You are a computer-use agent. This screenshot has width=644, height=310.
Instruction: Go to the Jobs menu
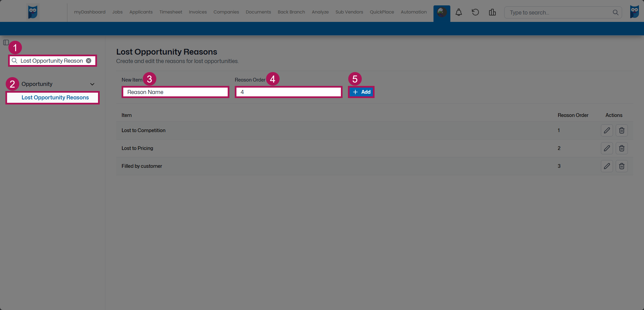coord(117,12)
